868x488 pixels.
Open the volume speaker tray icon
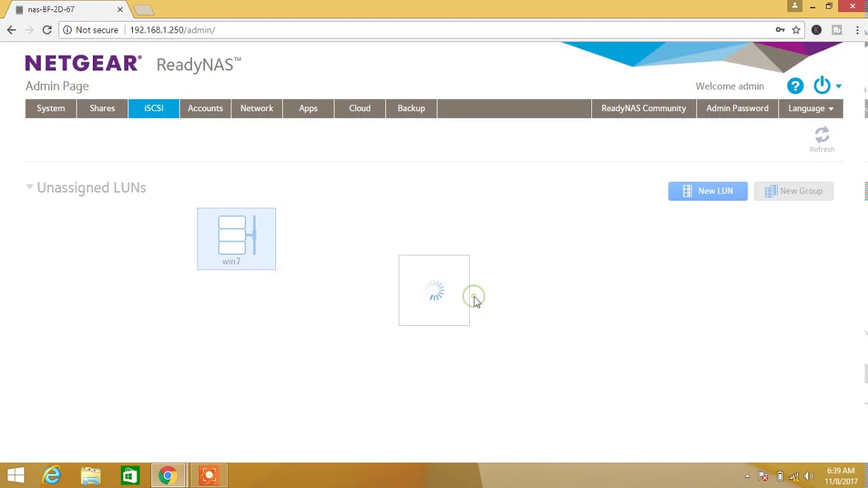pos(808,476)
